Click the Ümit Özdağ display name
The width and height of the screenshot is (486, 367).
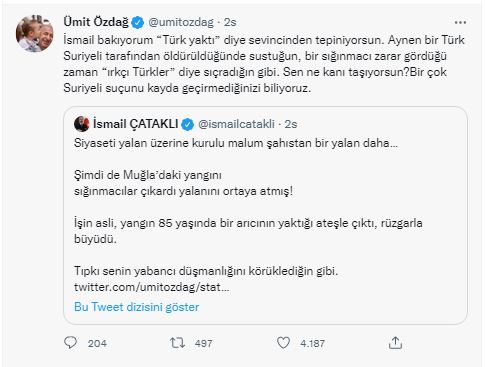coord(96,22)
